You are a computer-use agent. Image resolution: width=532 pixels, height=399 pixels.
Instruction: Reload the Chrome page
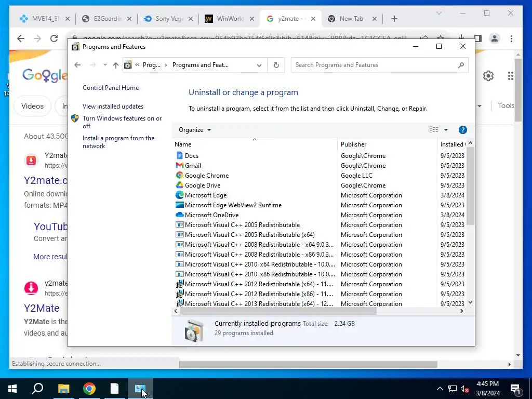[54, 38]
